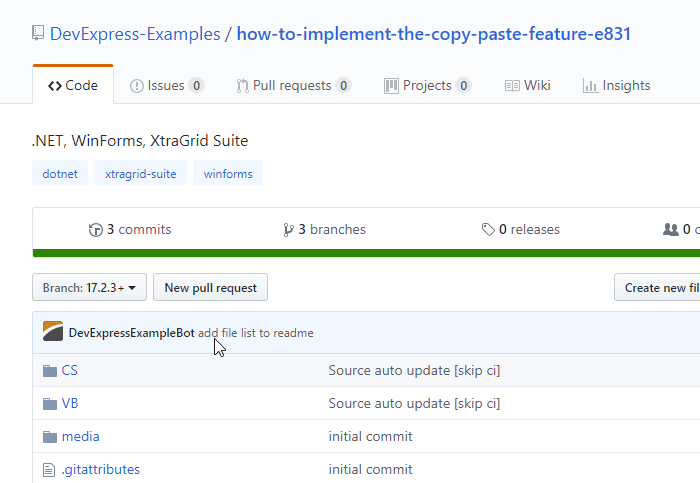This screenshot has width=700, height=483.
Task: Click the repository book icon
Action: 38,35
